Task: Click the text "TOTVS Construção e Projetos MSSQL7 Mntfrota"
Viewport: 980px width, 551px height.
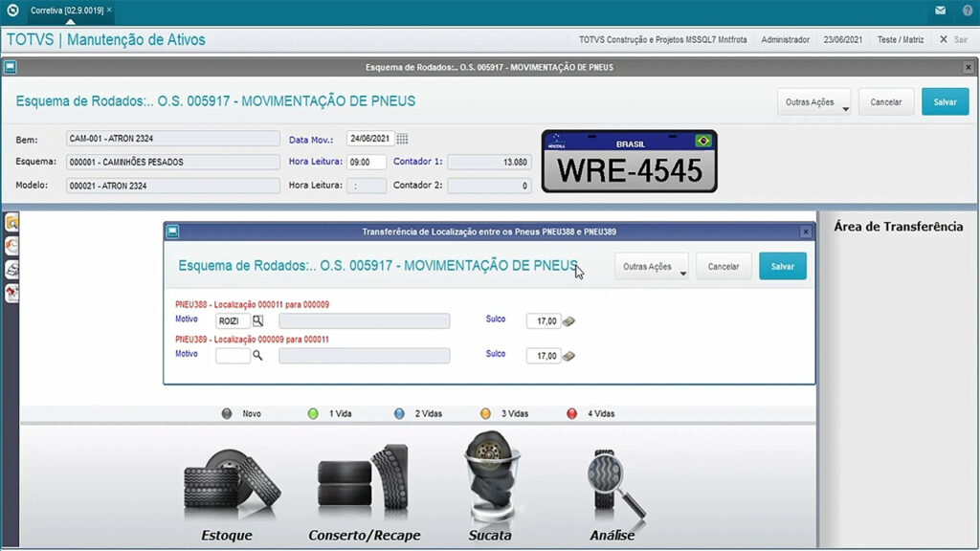Action: [x=662, y=39]
